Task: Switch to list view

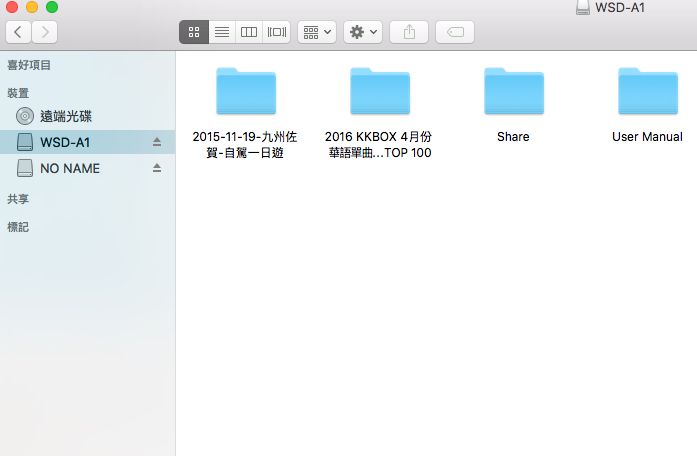Action: tap(222, 32)
